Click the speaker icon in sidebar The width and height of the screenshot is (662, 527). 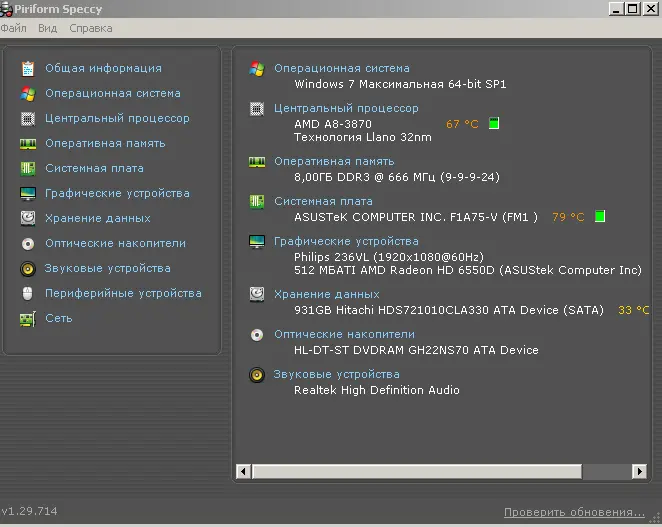pos(28,269)
